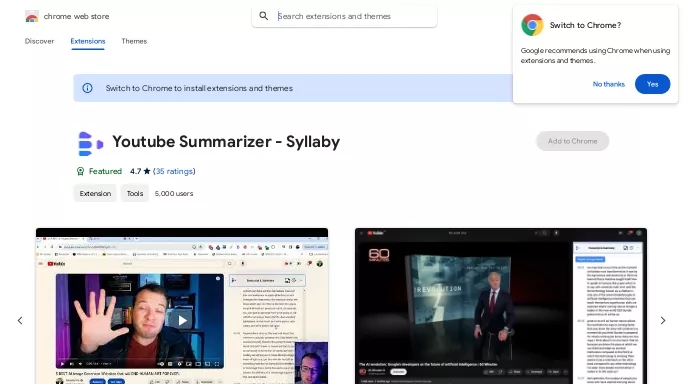Select the Extensions tab
The width and height of the screenshot is (683, 384).
(x=88, y=41)
